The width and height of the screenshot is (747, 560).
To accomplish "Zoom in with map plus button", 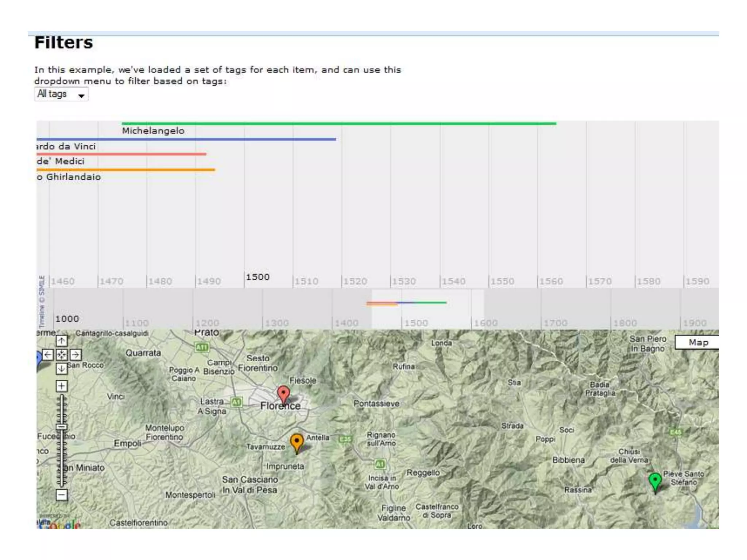I will pos(61,386).
